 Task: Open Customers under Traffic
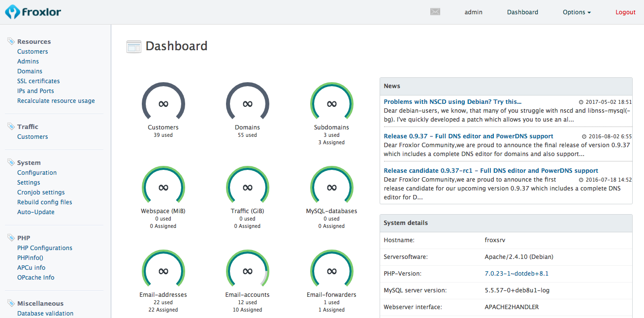click(32, 137)
